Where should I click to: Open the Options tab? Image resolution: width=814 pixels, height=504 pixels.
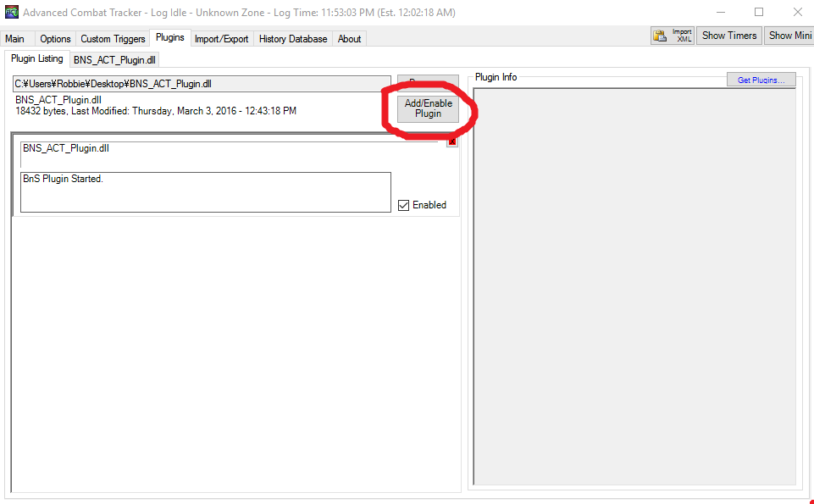click(54, 38)
